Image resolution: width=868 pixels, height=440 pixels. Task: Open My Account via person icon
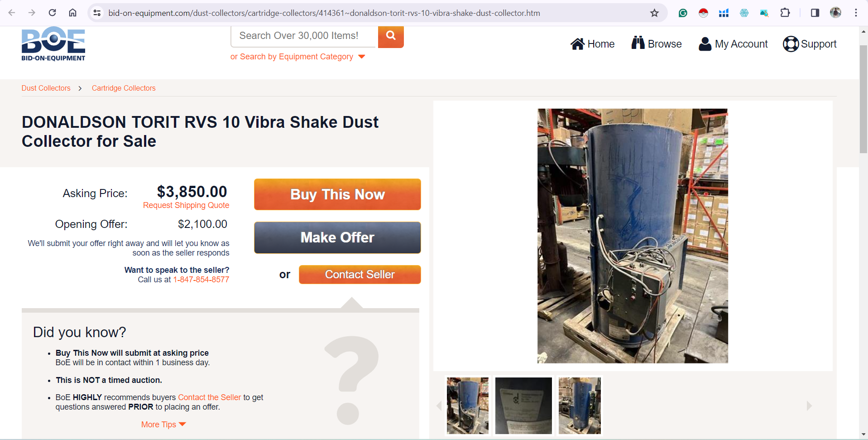pyautogui.click(x=733, y=44)
